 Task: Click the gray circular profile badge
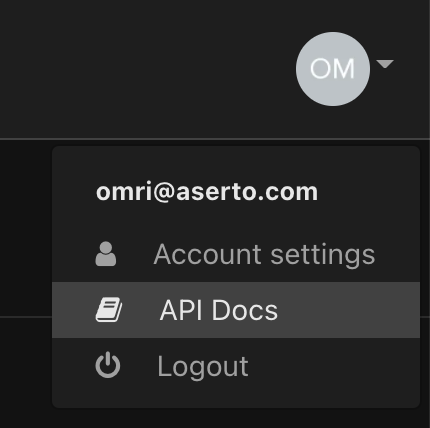pos(333,69)
